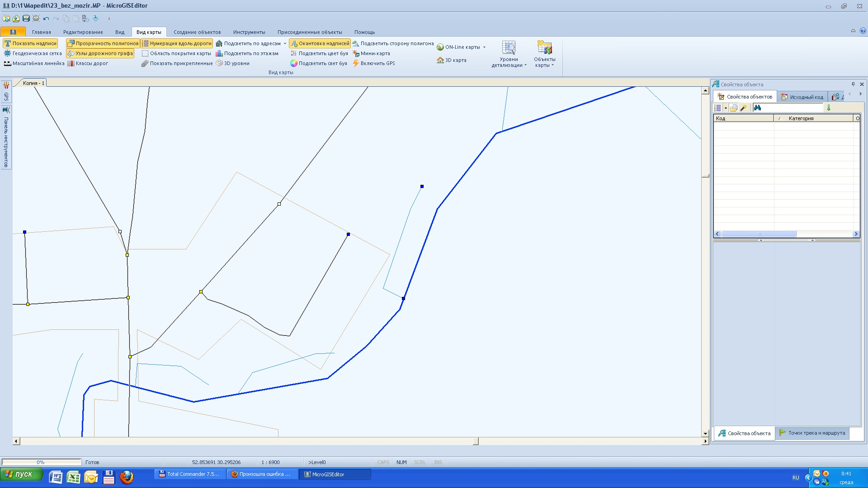
Task: Click Точки трека и маршрута button
Action: coord(812,433)
